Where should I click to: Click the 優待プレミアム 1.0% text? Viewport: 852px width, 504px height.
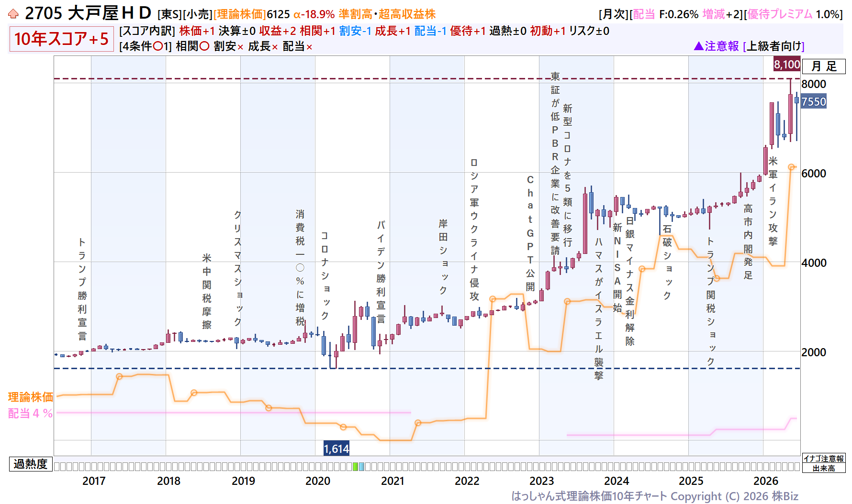(793, 14)
